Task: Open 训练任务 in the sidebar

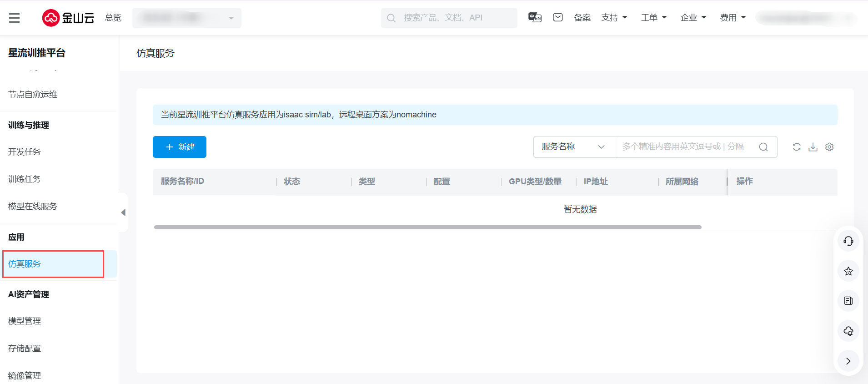Action: point(25,179)
